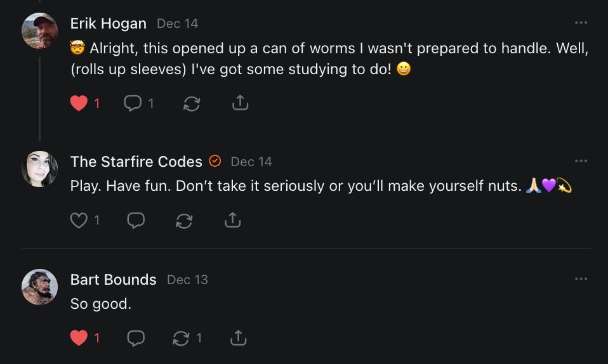Expand the more options menu for Bart Bounds' comment
The height and width of the screenshot is (364, 608).
point(581,279)
